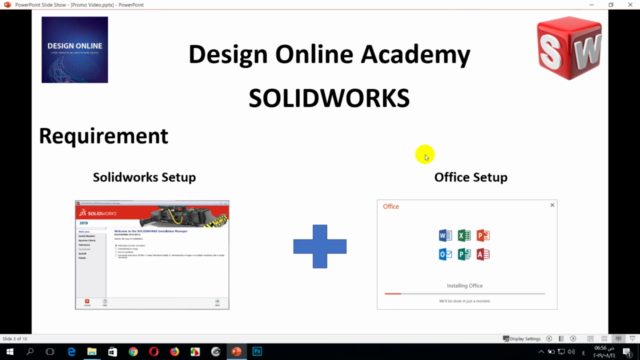Open the Action Center notifications icon
The height and width of the screenshot is (360, 640).
tap(627, 352)
